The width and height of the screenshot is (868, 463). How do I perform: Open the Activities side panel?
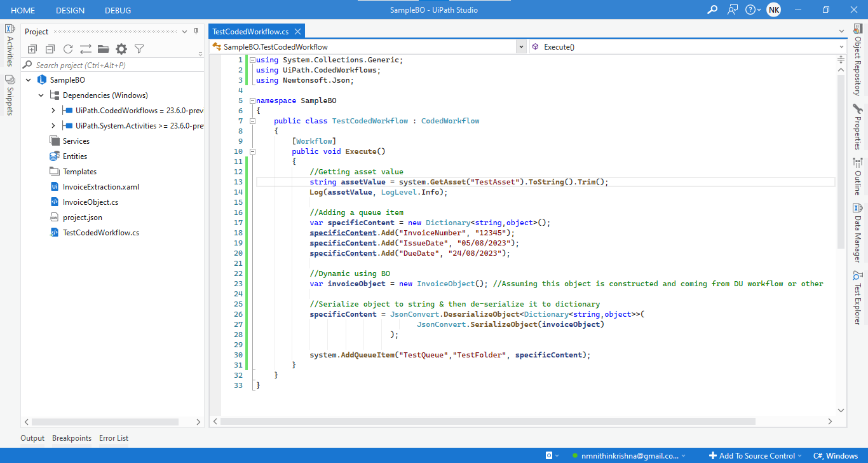(x=10, y=46)
